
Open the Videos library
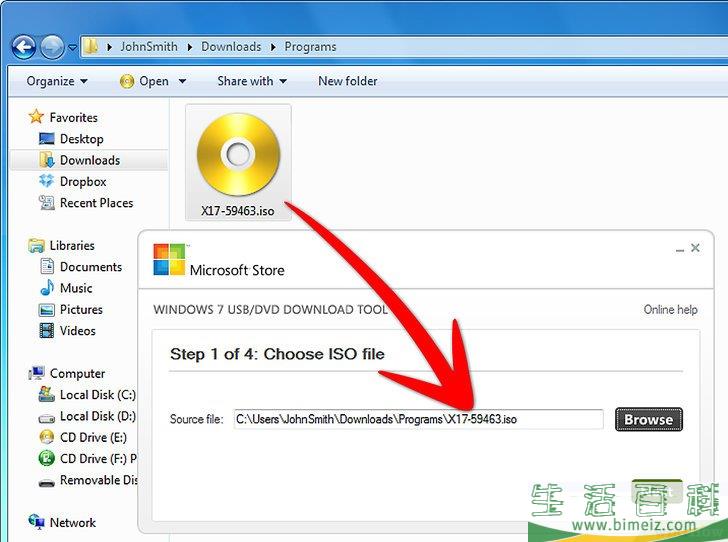(x=78, y=331)
